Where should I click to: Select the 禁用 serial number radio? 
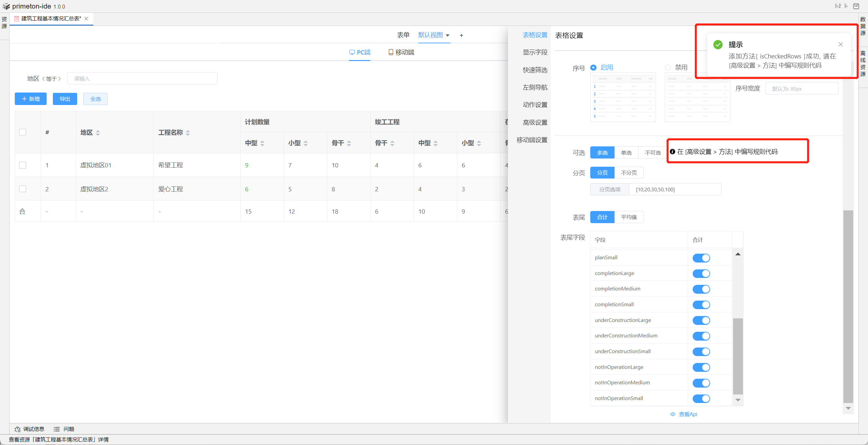click(x=667, y=68)
